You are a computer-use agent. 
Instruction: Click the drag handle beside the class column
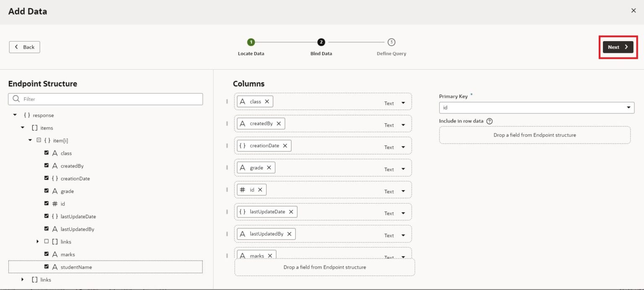[227, 101]
